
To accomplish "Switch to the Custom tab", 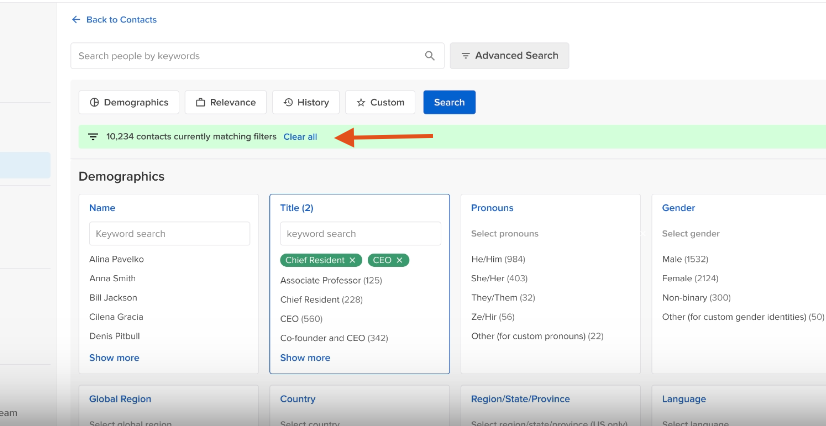I will click(380, 102).
